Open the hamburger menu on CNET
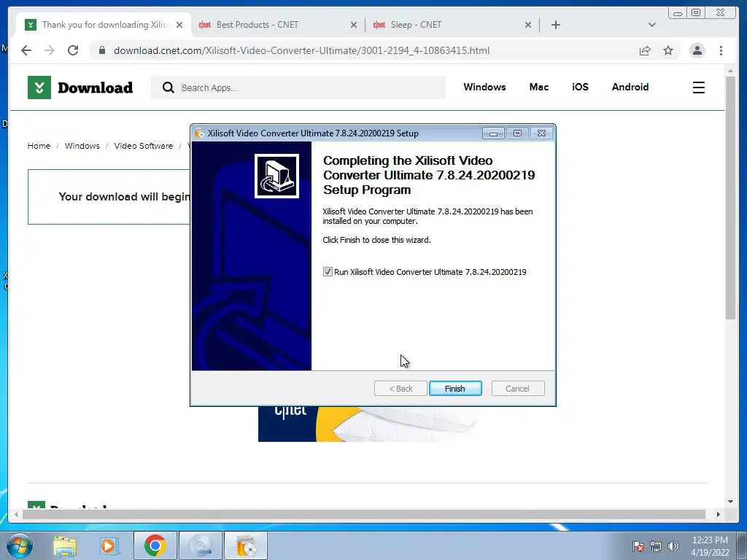Image resolution: width=747 pixels, height=560 pixels. click(x=698, y=87)
